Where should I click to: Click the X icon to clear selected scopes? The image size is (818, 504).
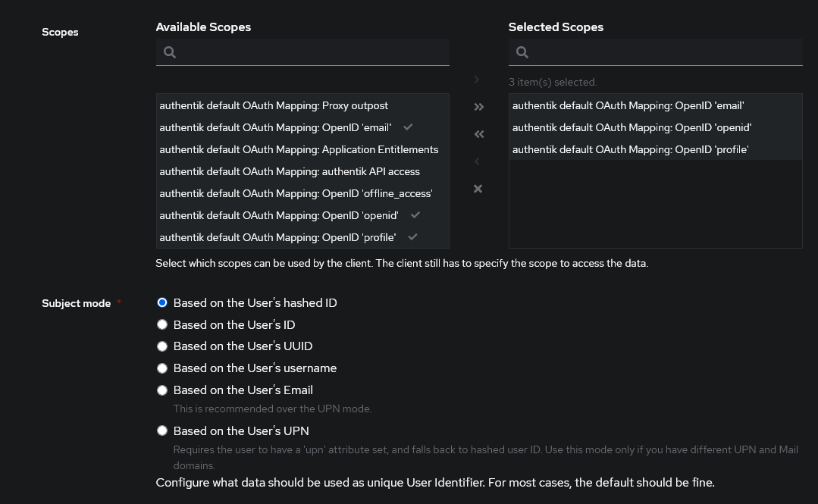tap(478, 189)
